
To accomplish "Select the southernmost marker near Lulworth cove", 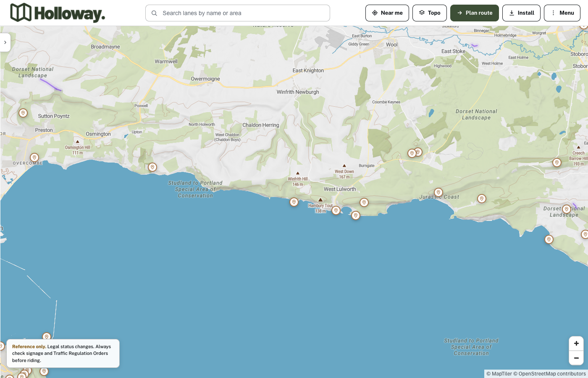I will (356, 215).
